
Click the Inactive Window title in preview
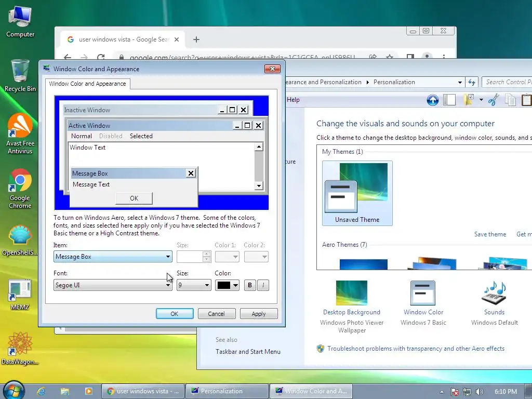pos(87,110)
